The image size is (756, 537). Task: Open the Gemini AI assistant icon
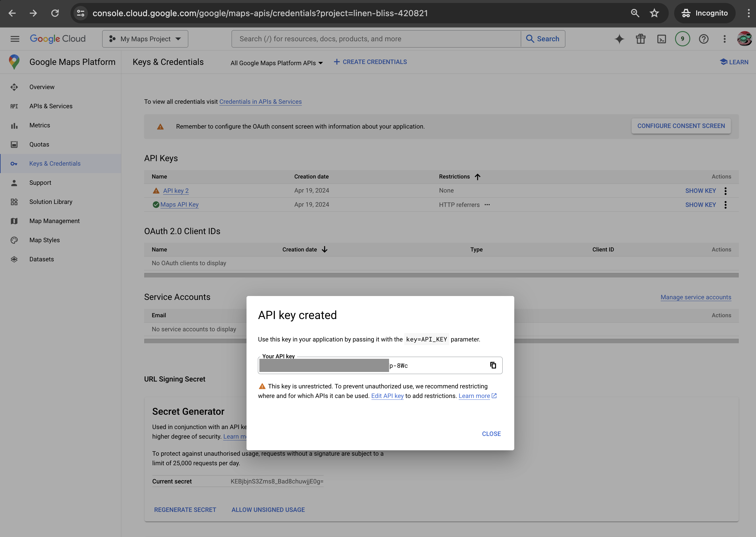619,39
